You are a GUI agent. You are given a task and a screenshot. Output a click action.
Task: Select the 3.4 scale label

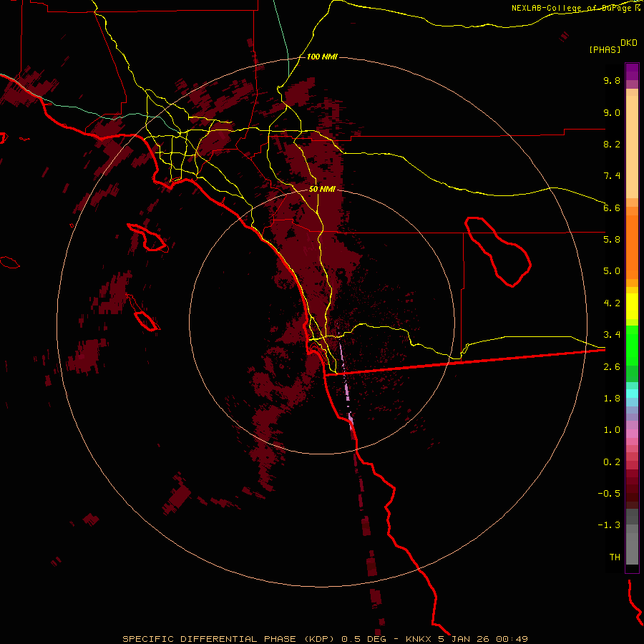coord(612,335)
